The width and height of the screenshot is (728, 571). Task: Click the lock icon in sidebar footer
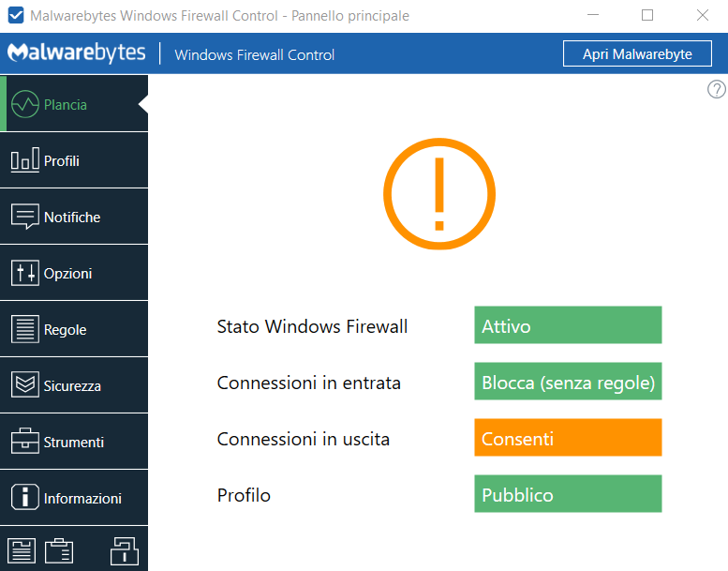[x=125, y=551]
